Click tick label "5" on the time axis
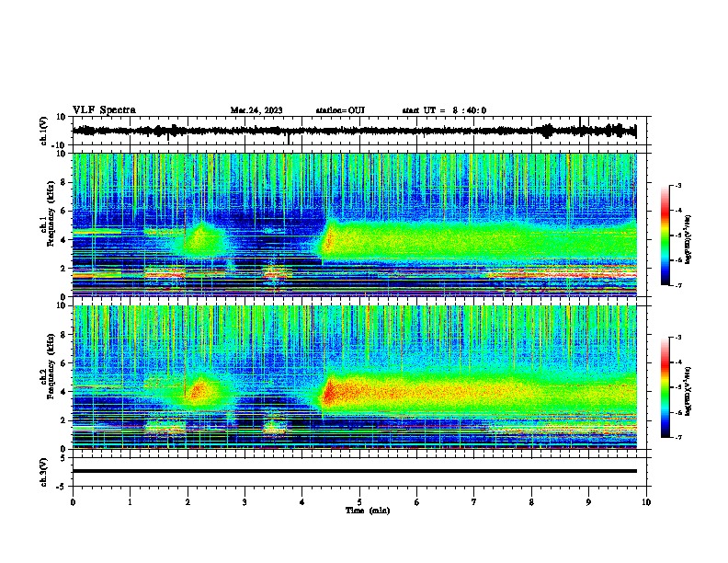728x563 pixels. [x=359, y=502]
